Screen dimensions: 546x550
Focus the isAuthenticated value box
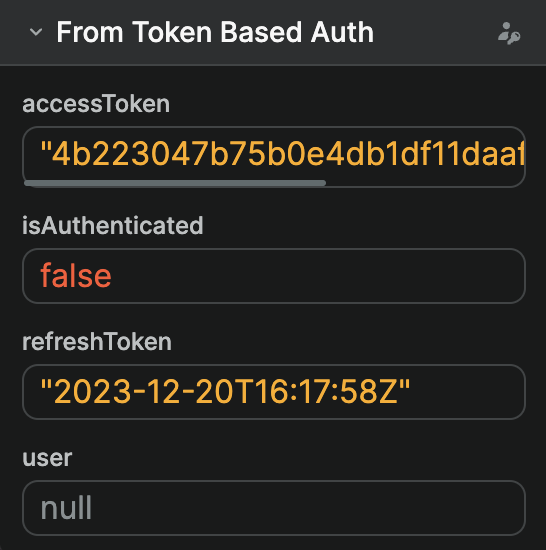click(x=274, y=276)
